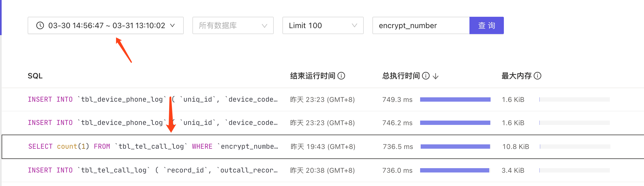This screenshot has height=186, width=644.
Task: Click the 查询 search button
Action: pyautogui.click(x=487, y=25)
